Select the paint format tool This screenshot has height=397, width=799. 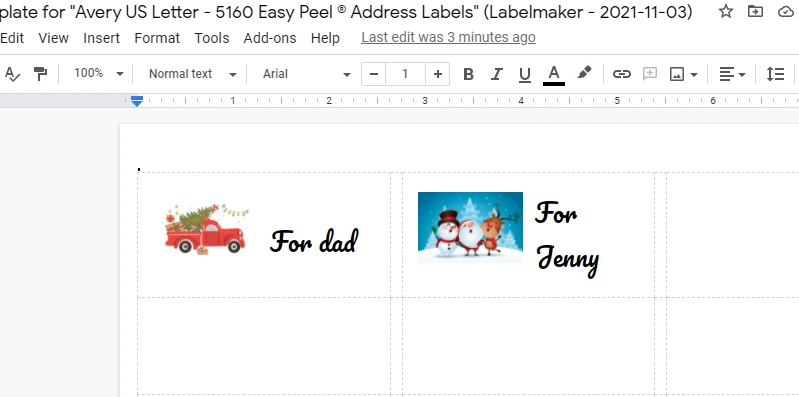(x=40, y=74)
